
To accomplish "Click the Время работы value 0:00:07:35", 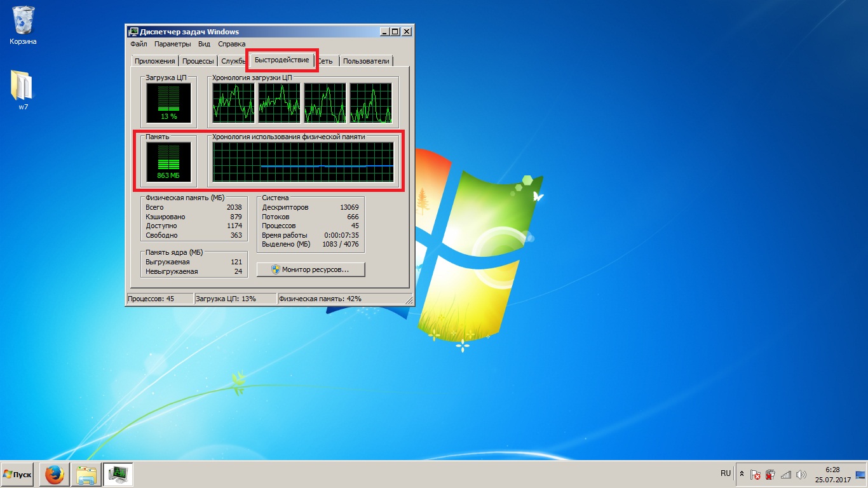I will pyautogui.click(x=342, y=235).
